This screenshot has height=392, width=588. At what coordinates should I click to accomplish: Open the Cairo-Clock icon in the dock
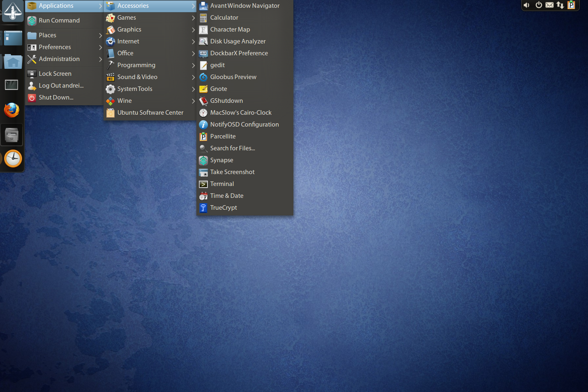click(12, 159)
